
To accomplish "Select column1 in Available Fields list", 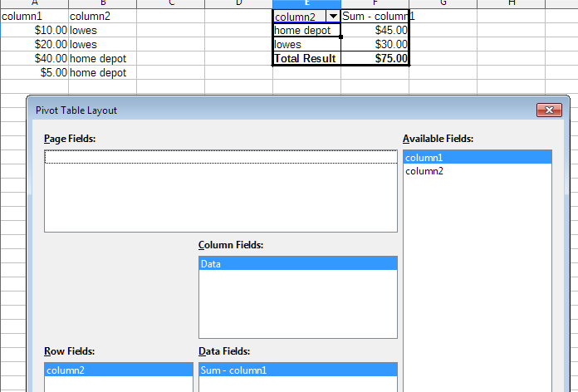I will [477, 157].
